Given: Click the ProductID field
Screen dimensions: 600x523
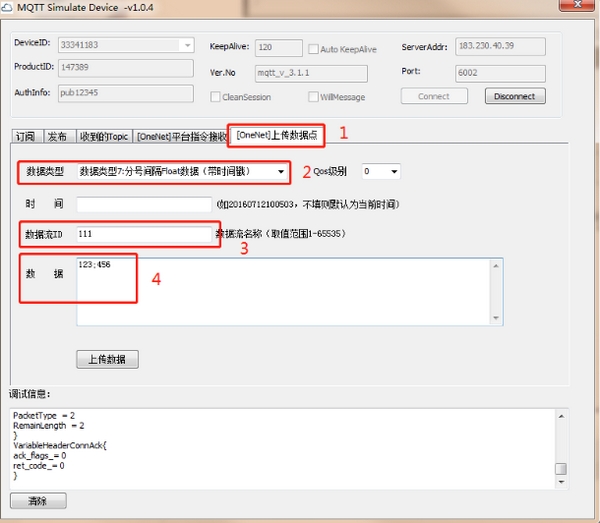Looking at the screenshot, I should tap(126, 68).
